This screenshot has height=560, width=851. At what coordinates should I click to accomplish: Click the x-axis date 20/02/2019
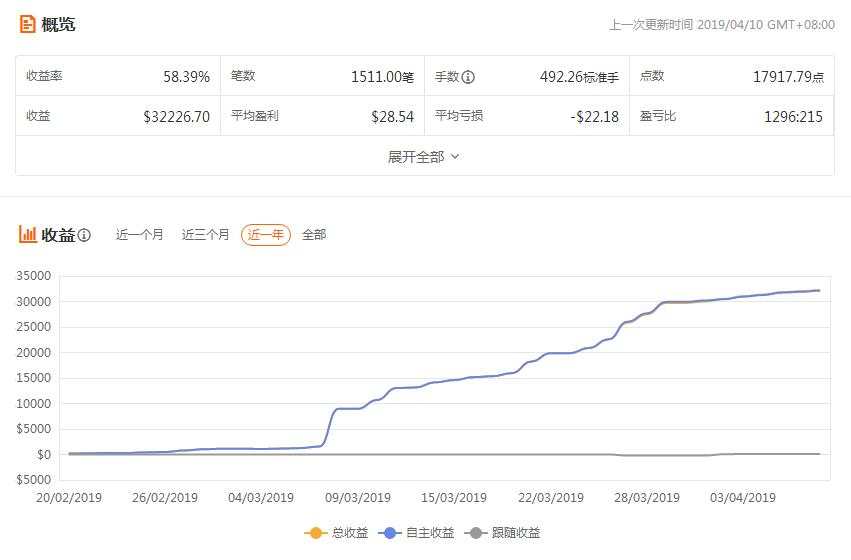69,498
